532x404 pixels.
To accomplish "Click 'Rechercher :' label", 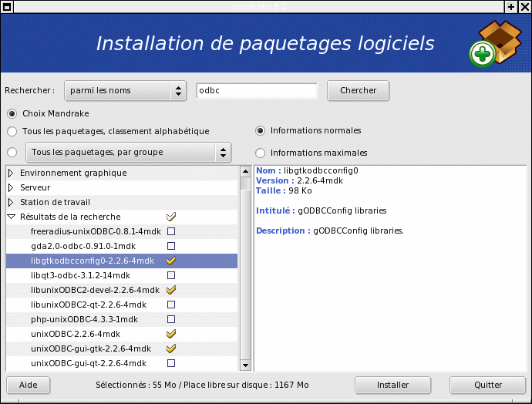I will click(x=29, y=90).
